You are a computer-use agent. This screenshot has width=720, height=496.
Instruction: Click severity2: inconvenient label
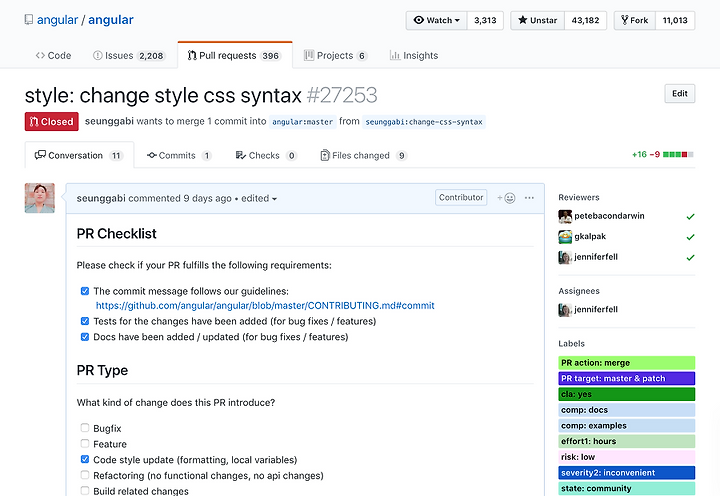click(626, 473)
